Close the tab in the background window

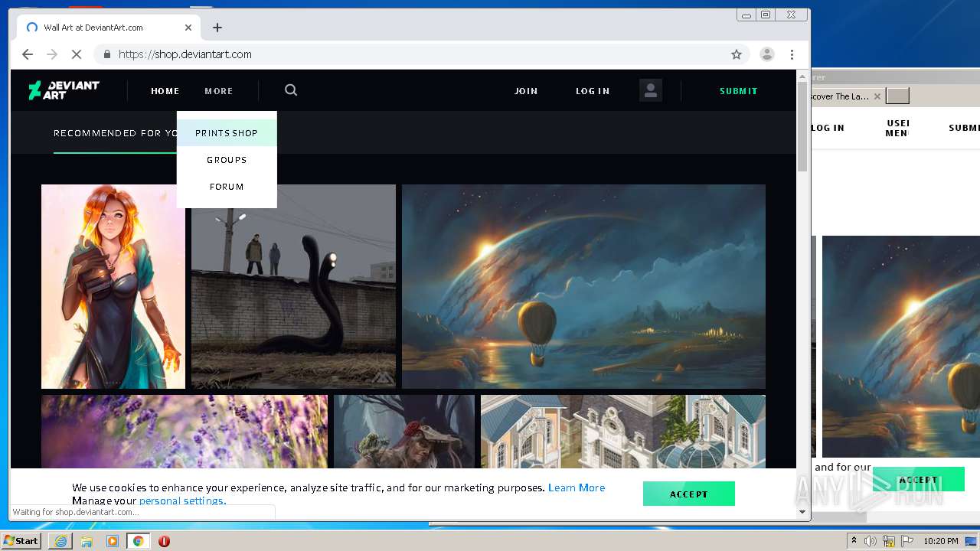pos(877,96)
